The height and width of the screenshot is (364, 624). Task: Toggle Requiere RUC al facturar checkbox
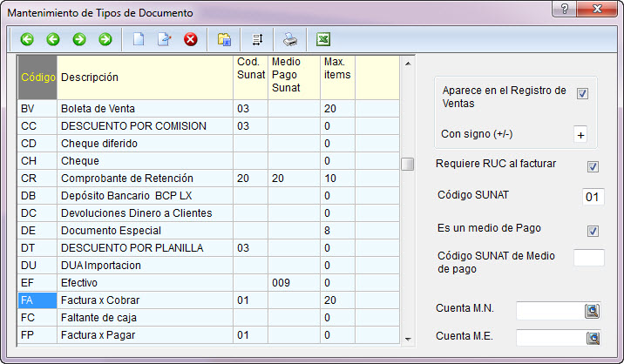point(593,166)
